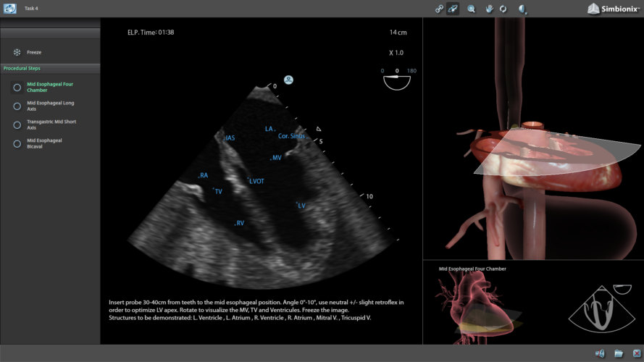The width and height of the screenshot is (644, 362).
Task: Open the half-sphere display mode dropdown
Action: [522, 9]
